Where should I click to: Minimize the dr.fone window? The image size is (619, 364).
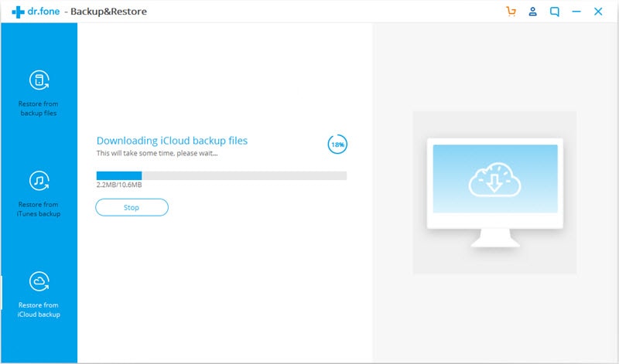576,12
